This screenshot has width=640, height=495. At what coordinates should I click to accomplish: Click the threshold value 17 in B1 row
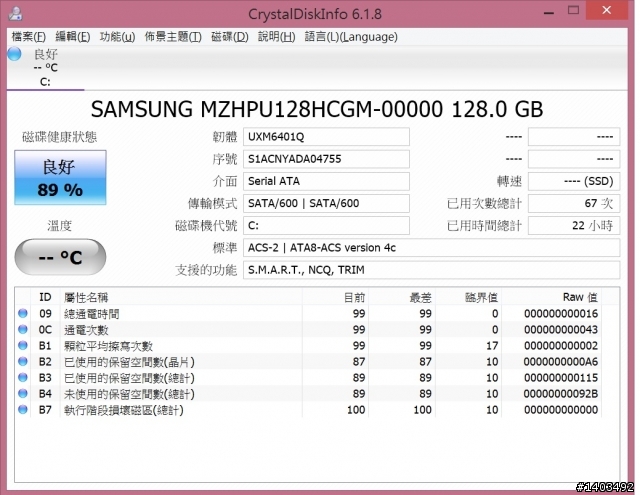coord(492,346)
